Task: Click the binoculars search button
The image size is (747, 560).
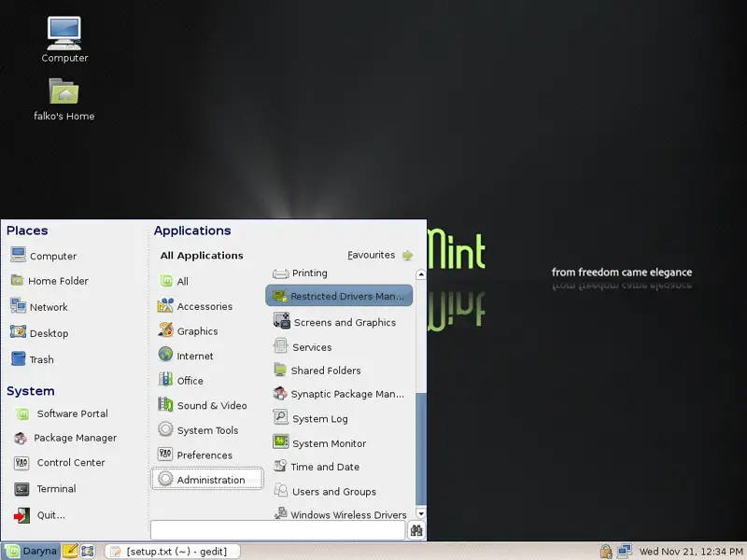Action: pos(416,530)
